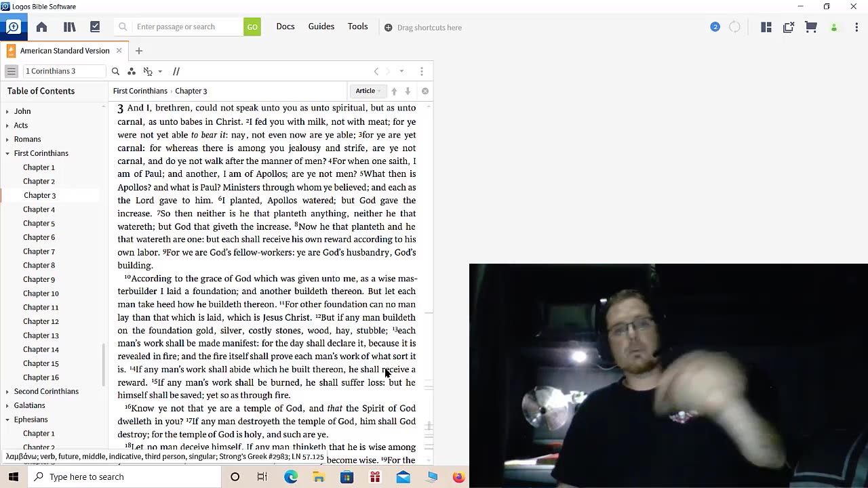Image resolution: width=868 pixels, height=488 pixels.
Task: Expand Romans in table of contents
Action: [7, 139]
